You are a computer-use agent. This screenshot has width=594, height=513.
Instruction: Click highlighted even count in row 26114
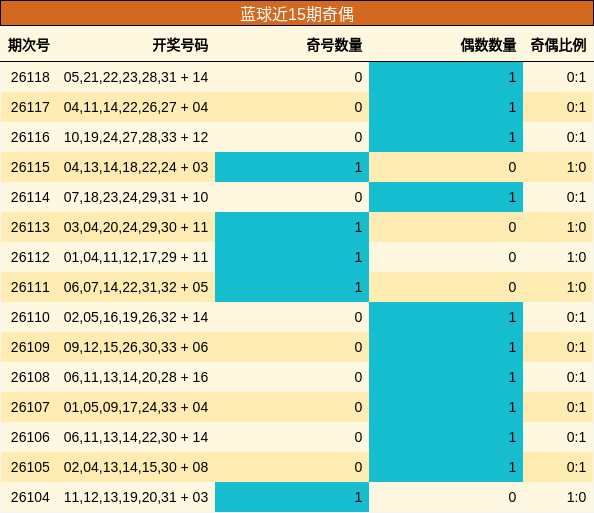point(446,197)
